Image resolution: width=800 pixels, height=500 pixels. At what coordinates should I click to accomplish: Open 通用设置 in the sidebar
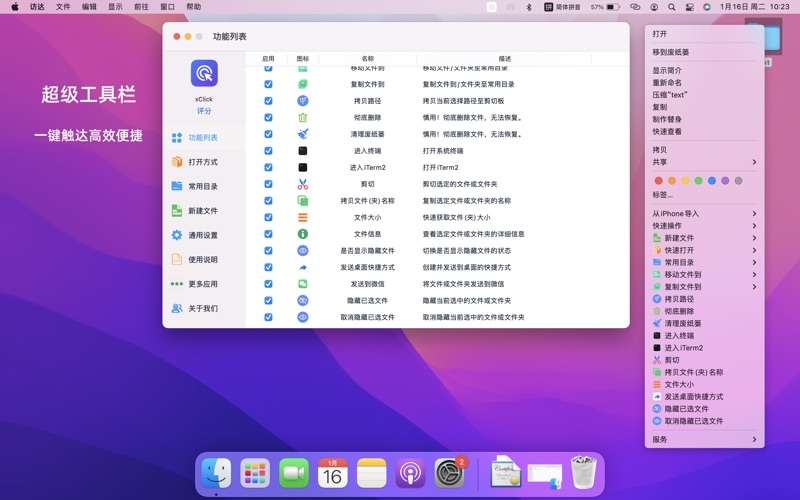204,235
